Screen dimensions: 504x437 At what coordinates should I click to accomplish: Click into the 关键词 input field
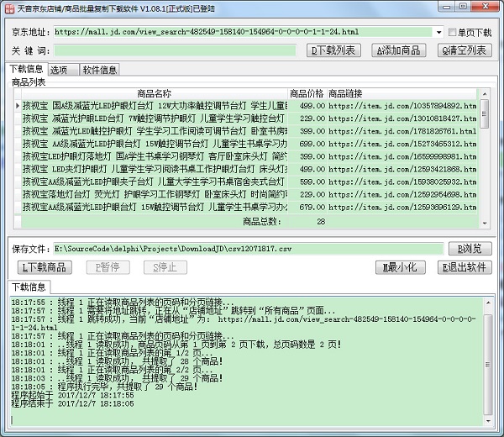click(x=175, y=50)
